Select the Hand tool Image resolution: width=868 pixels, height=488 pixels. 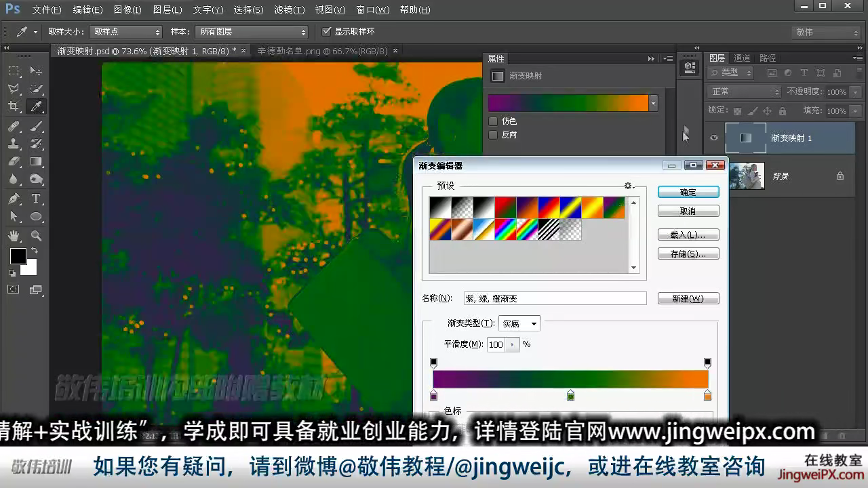[14, 236]
